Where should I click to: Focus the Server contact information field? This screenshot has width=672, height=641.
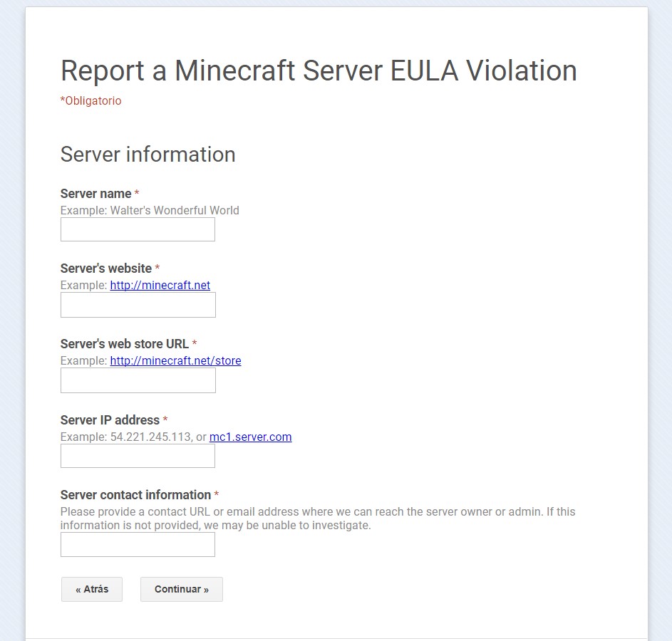(x=138, y=545)
